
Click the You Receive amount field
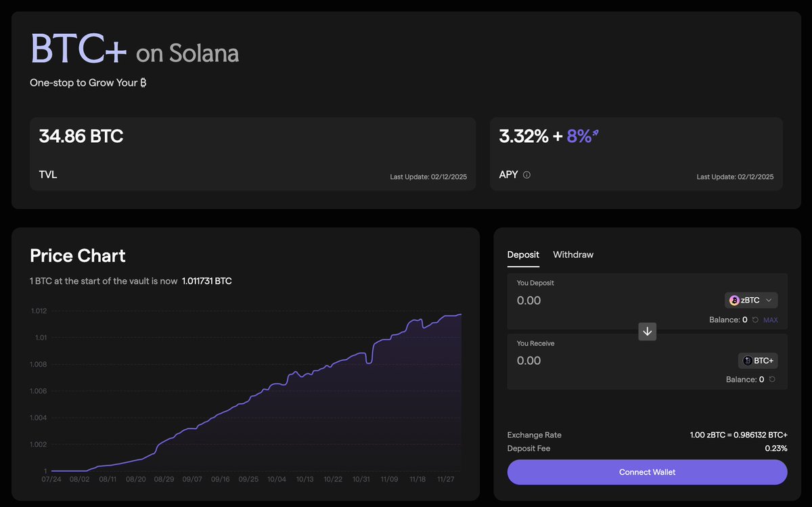pos(529,361)
